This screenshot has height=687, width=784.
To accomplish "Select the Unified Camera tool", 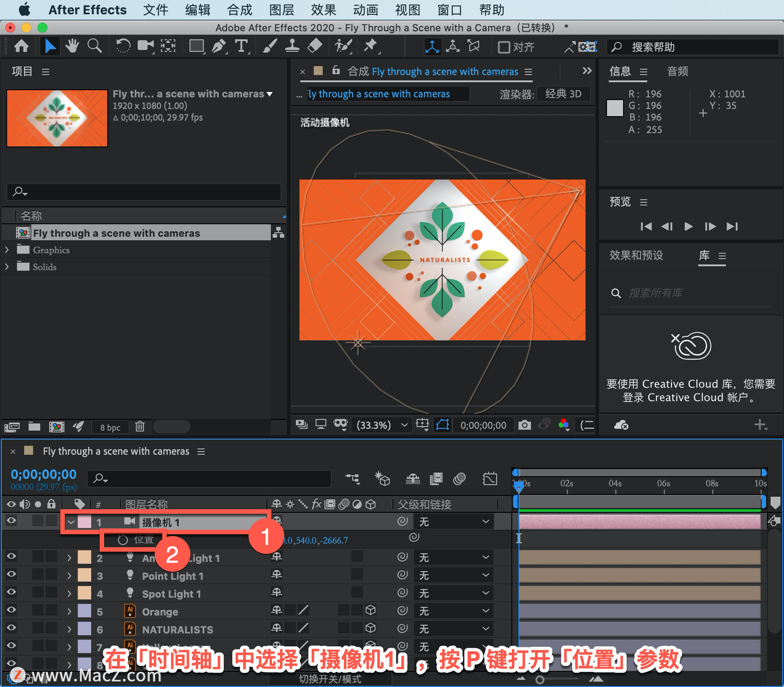I will 145,46.
